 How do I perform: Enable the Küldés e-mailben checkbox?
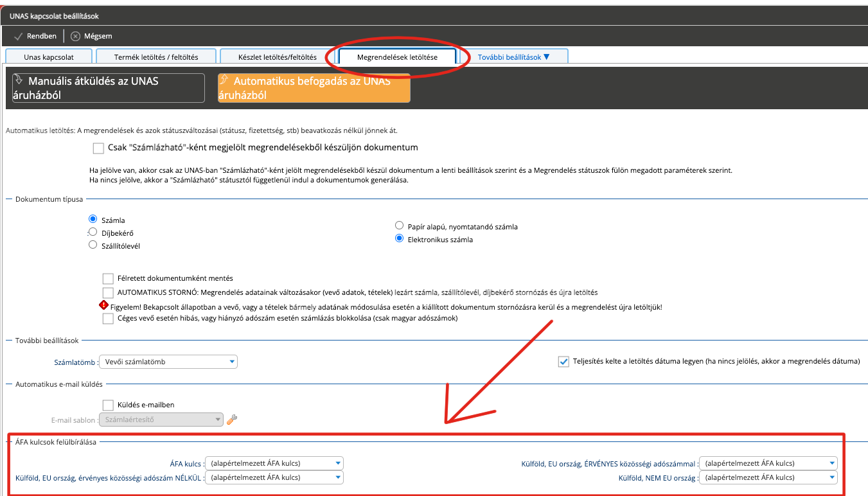[x=108, y=405]
